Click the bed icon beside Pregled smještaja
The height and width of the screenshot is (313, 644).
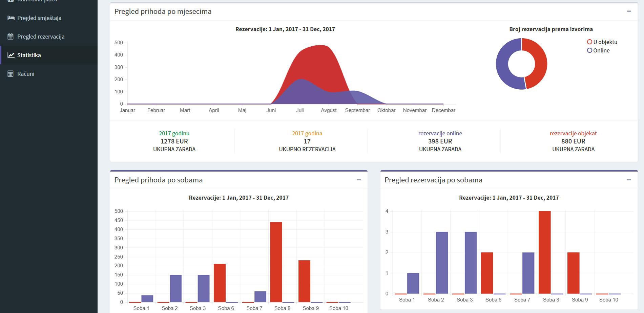point(11,18)
